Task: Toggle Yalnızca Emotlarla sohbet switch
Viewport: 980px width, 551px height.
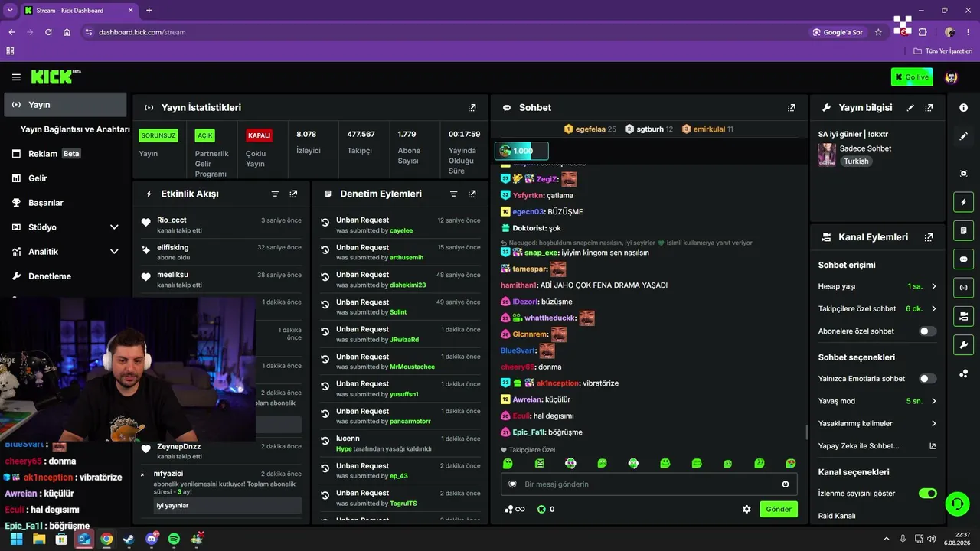Action: [927, 379]
